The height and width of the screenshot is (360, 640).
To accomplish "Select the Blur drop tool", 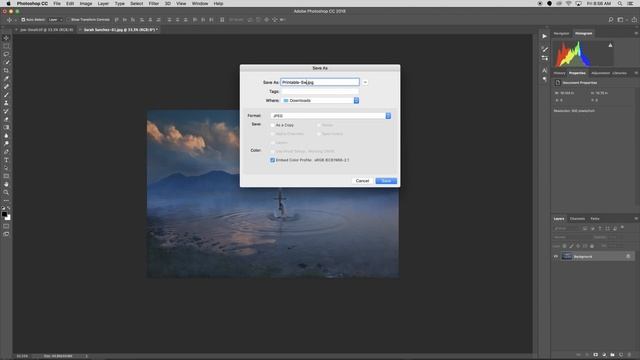I will pos(6,136).
